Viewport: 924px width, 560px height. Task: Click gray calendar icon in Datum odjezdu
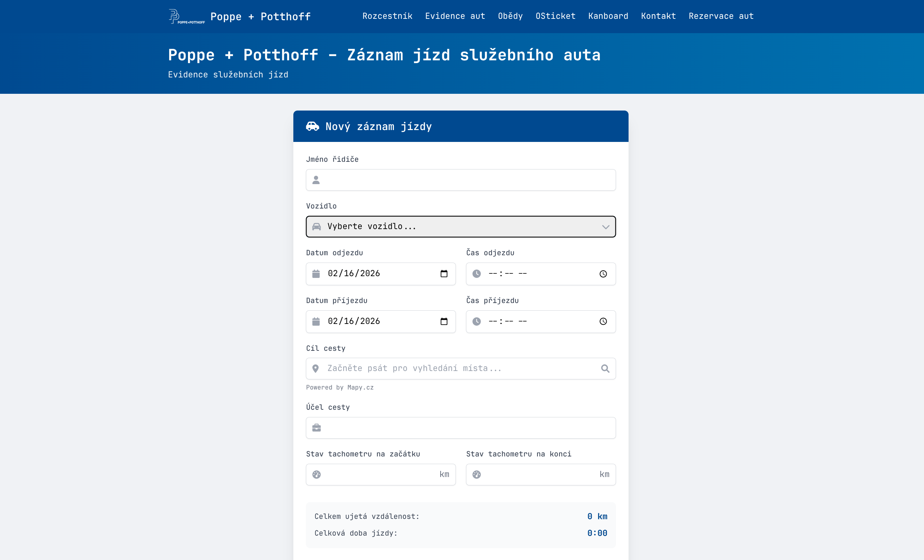(316, 274)
